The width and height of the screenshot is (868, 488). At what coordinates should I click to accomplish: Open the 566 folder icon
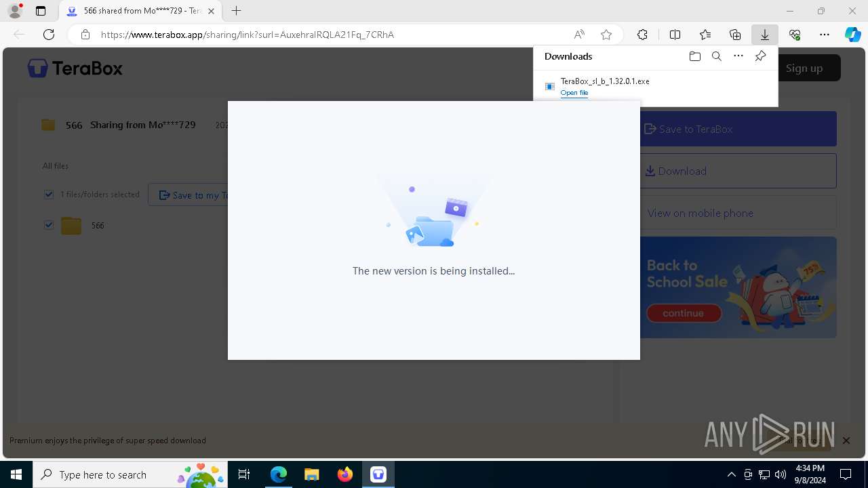click(x=71, y=225)
